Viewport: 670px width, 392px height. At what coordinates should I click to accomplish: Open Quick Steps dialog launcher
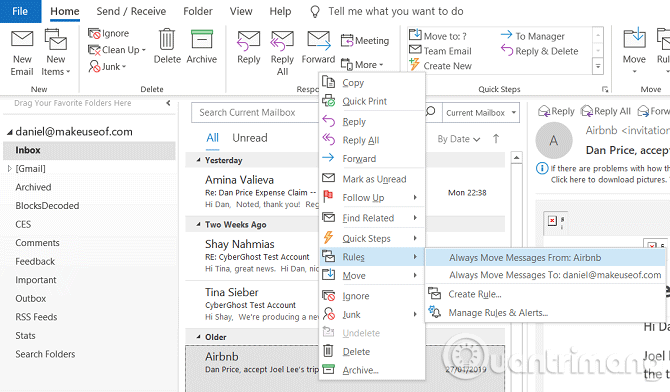click(x=605, y=89)
